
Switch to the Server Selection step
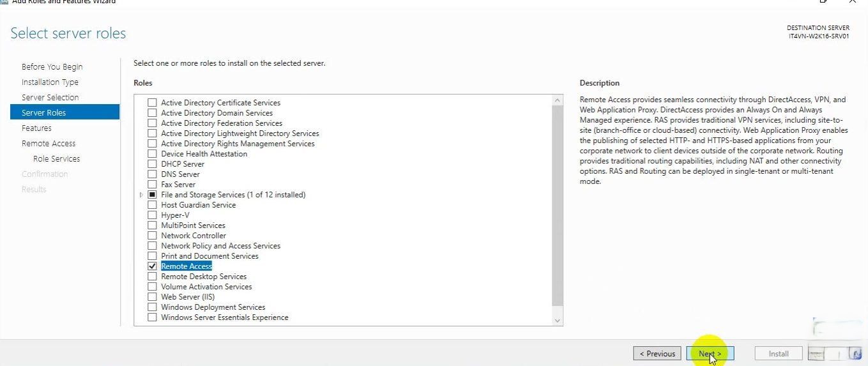50,98
